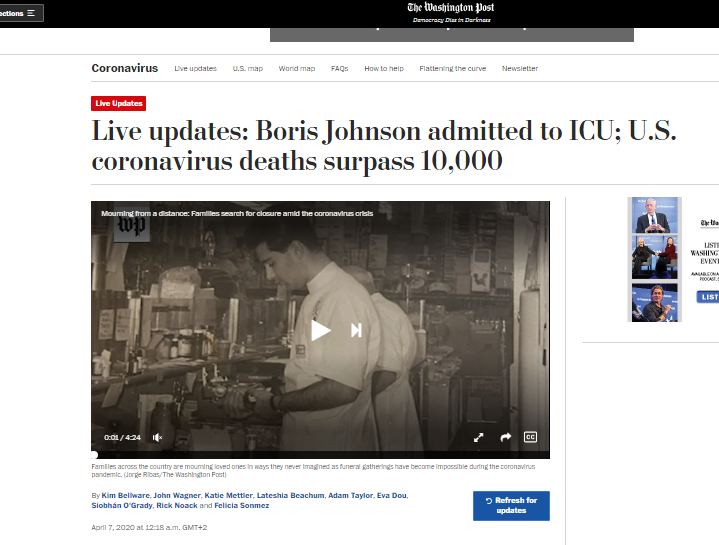719x545 pixels.
Task: Seek the video progress bar handle
Action: pyautogui.click(x=94, y=455)
